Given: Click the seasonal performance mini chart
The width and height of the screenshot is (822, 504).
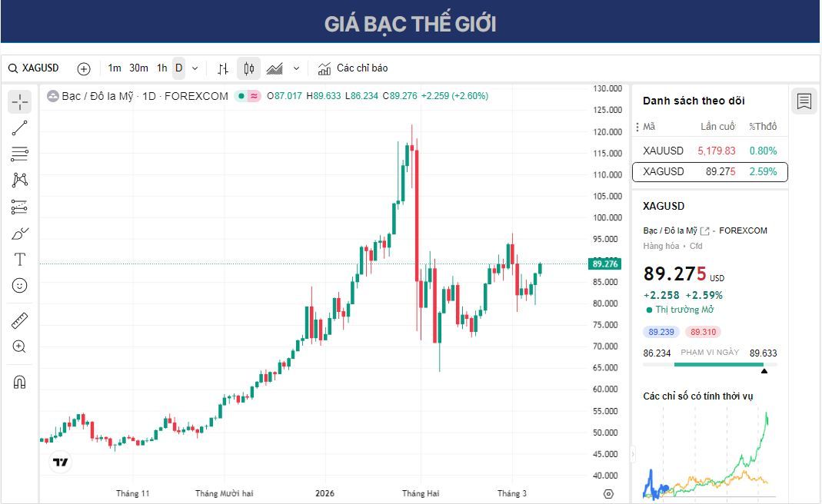Looking at the screenshot, I should [x=709, y=454].
